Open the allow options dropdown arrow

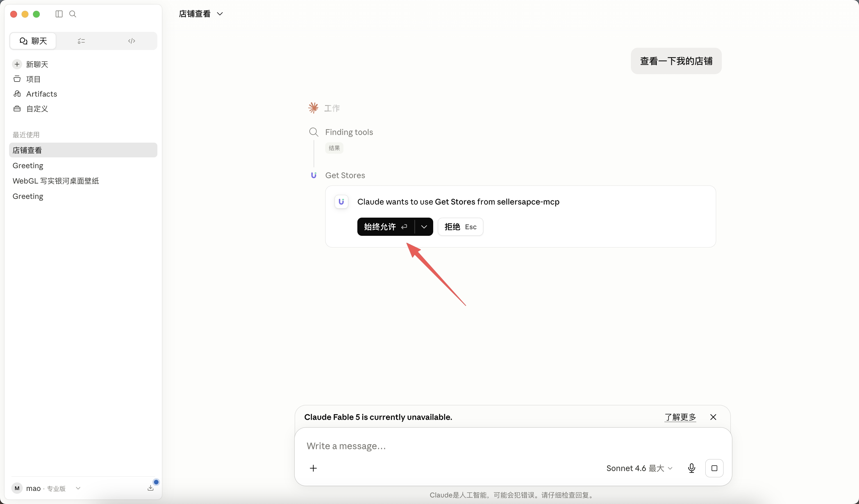pos(424,227)
